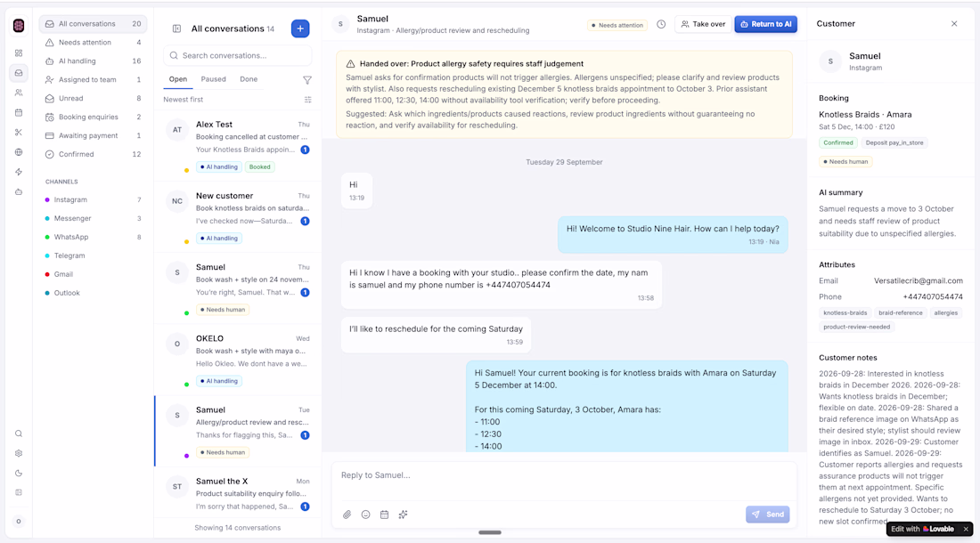Insert booking with reply calendar icon

(384, 515)
